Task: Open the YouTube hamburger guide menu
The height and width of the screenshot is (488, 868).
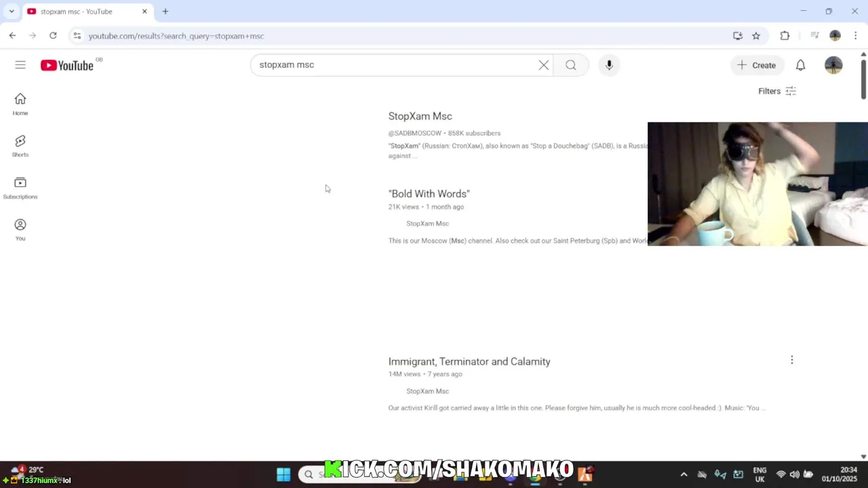Action: click(20, 65)
